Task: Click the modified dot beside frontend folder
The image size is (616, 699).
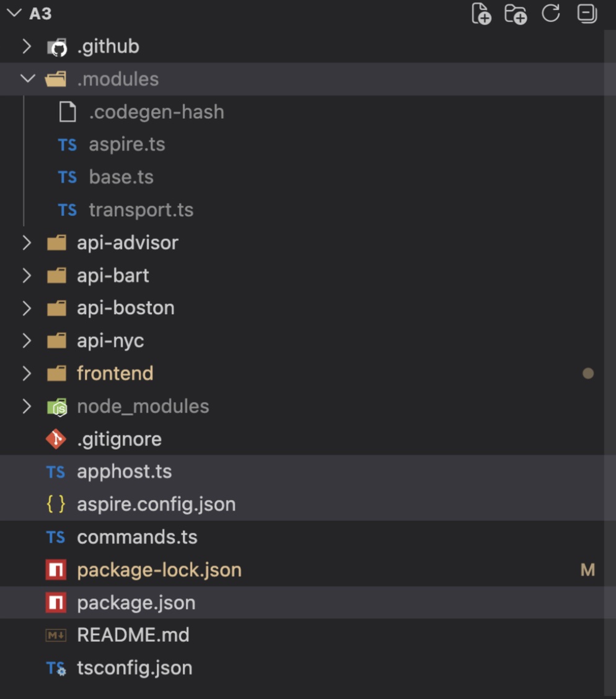Action: tap(587, 373)
